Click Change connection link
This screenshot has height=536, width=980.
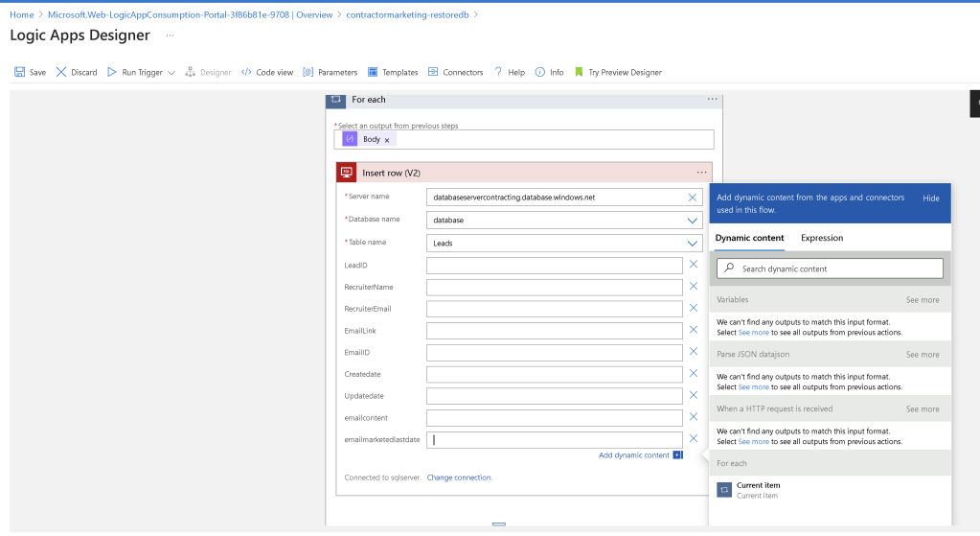coord(460,478)
